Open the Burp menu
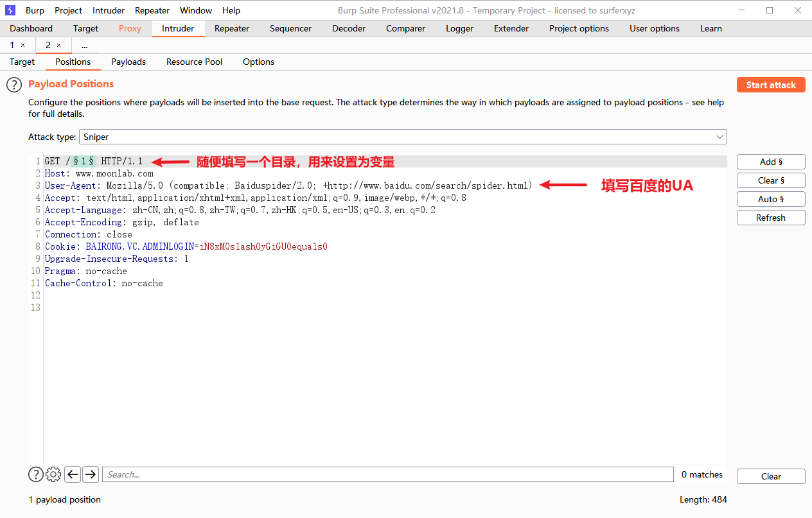 pos(35,10)
